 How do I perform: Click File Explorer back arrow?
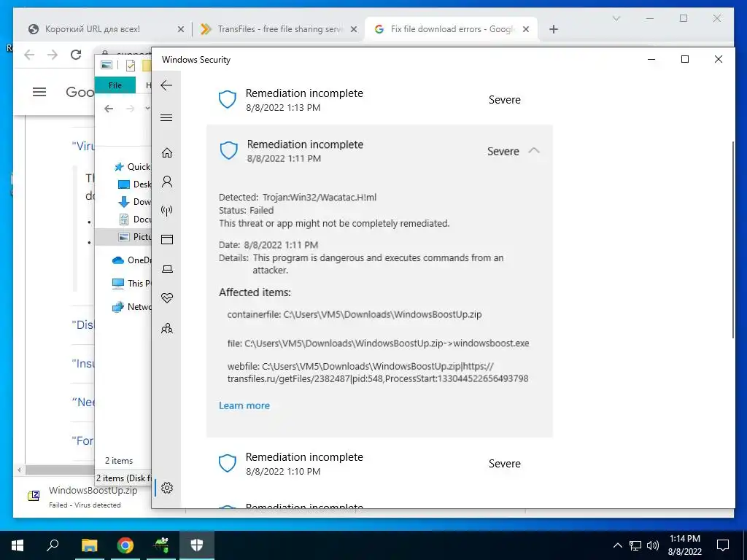pyautogui.click(x=109, y=109)
